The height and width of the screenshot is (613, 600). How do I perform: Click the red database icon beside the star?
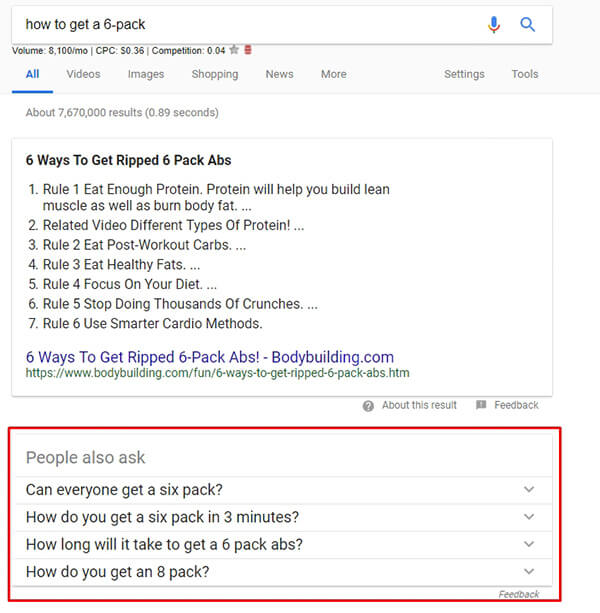[247, 49]
